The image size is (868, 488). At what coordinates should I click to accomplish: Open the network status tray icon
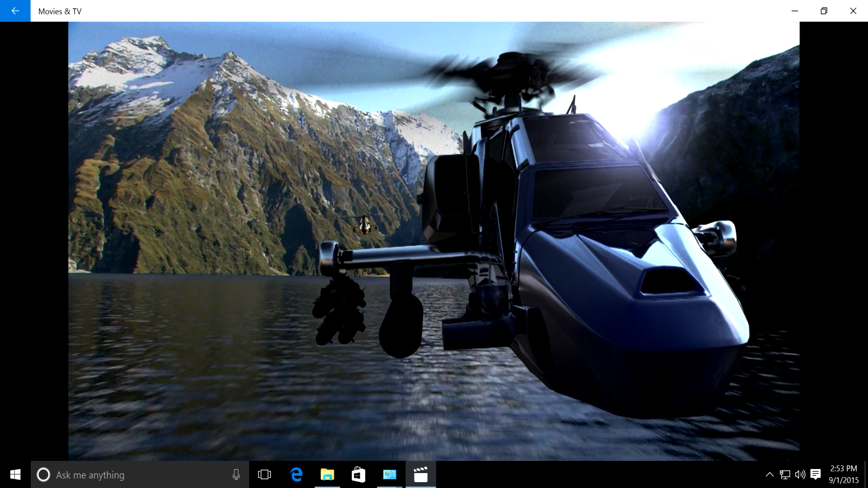pyautogui.click(x=785, y=474)
